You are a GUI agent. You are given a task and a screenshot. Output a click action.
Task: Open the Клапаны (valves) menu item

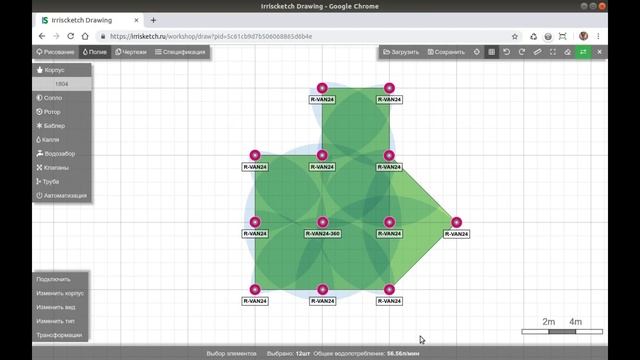click(62, 167)
